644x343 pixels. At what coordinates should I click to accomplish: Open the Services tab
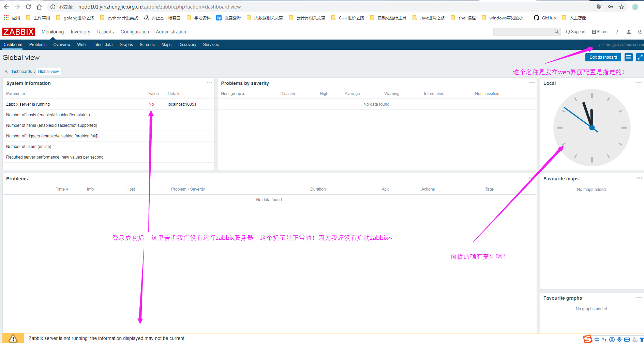(x=211, y=45)
